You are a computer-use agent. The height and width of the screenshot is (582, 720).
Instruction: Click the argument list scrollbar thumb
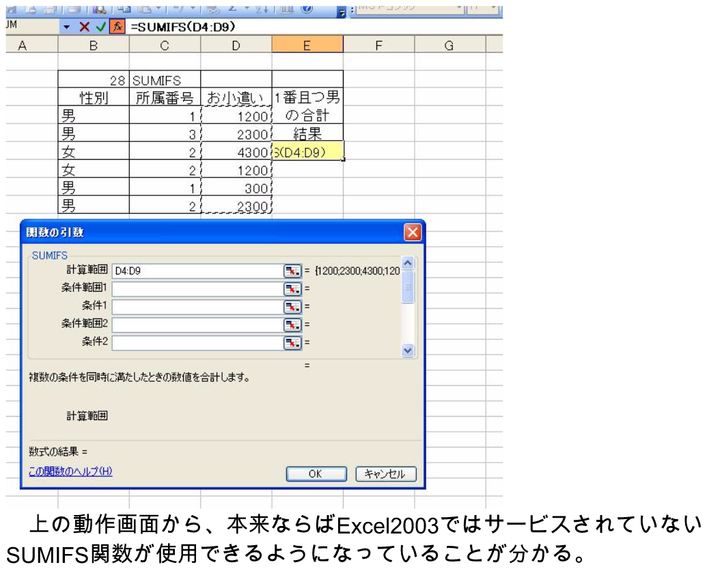tap(407, 287)
